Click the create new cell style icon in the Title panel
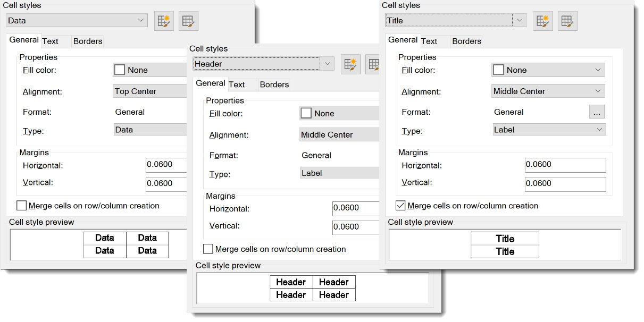Image resolution: width=644 pixels, height=322 pixels. [543, 21]
